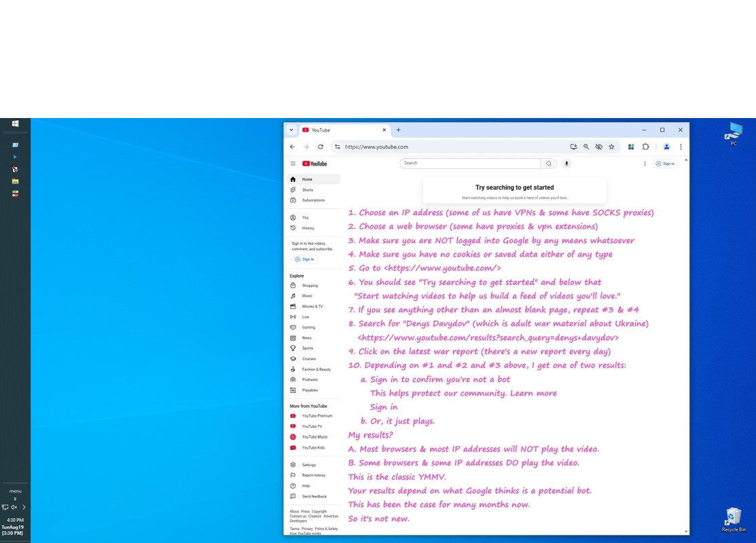Image resolution: width=756 pixels, height=543 pixels.
Task: Expand the tab search dropdown arrow
Action: [x=291, y=130]
